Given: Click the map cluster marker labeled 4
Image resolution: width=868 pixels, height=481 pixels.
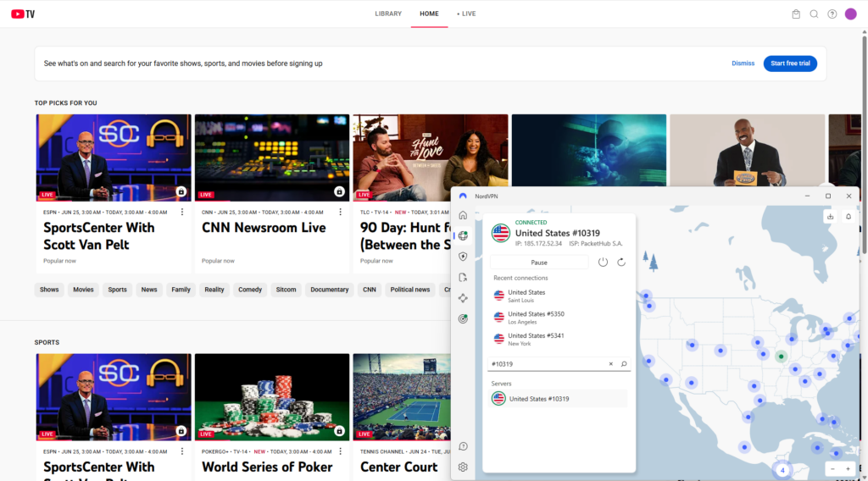Looking at the screenshot, I should pos(782,470).
